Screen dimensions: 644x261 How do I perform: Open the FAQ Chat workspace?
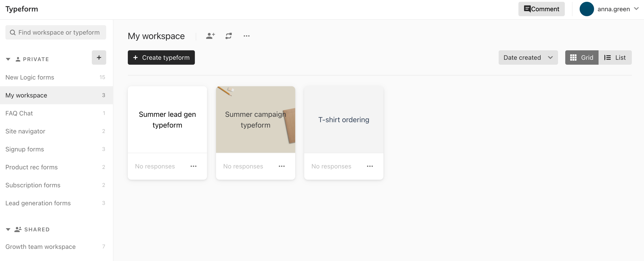click(x=56, y=113)
